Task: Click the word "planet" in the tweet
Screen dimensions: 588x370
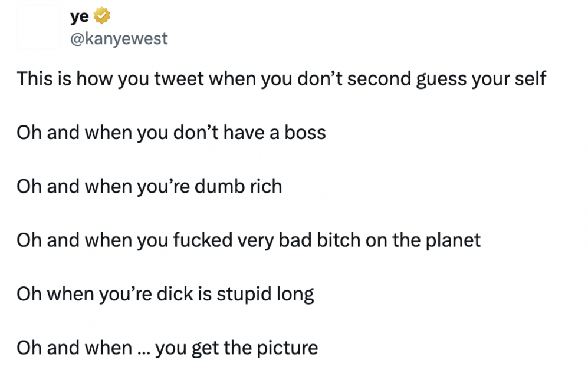Action: coord(453,241)
